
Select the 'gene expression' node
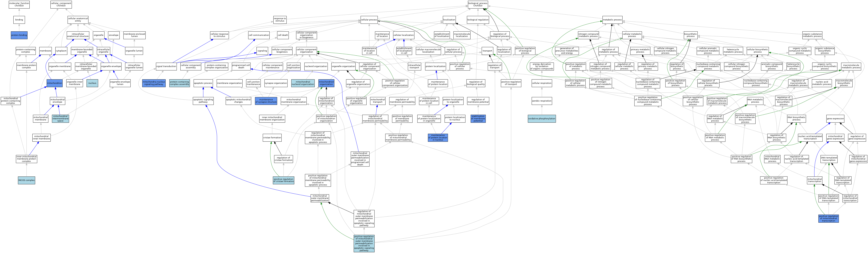(x=835, y=118)
